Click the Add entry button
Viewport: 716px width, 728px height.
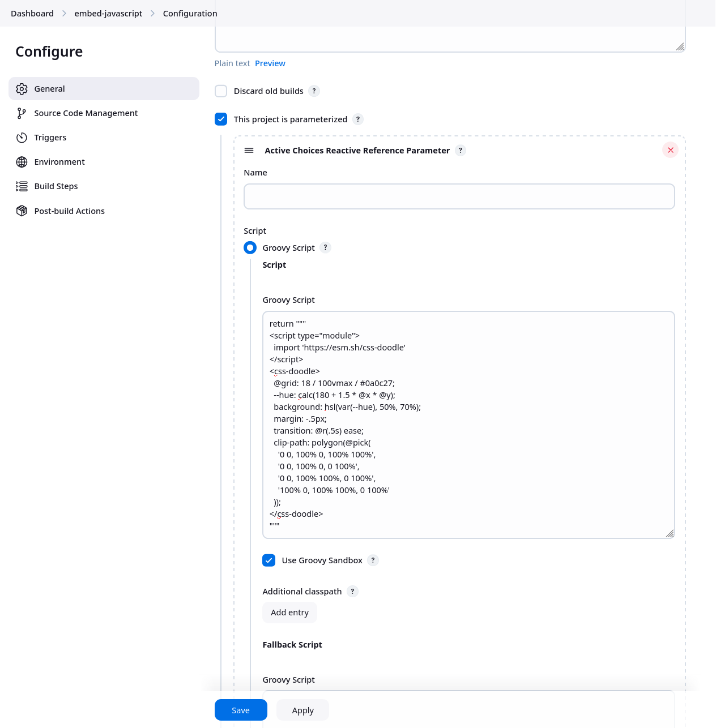click(x=289, y=613)
